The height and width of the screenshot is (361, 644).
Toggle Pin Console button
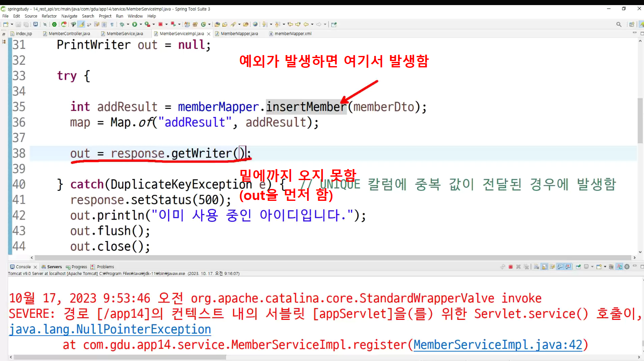click(578, 267)
